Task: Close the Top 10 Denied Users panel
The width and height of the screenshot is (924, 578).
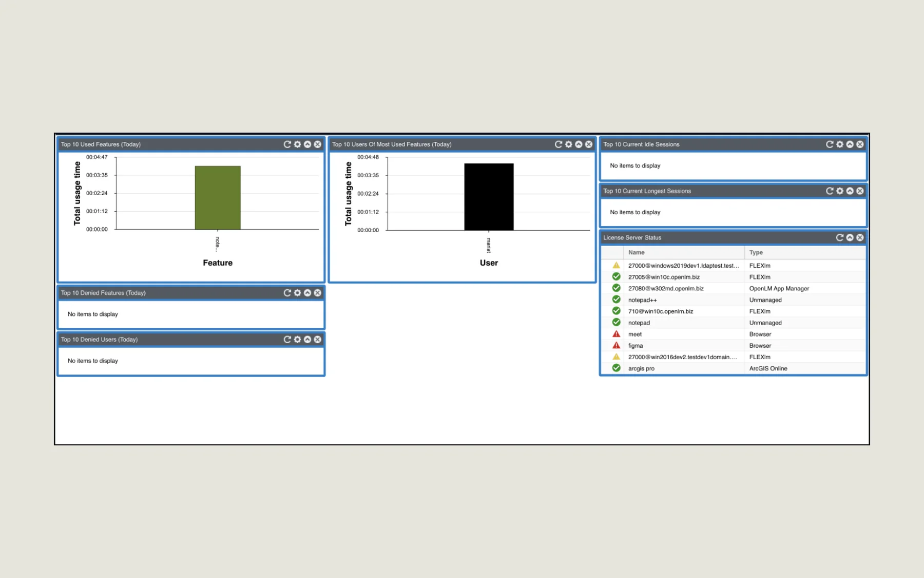Action: pos(318,340)
